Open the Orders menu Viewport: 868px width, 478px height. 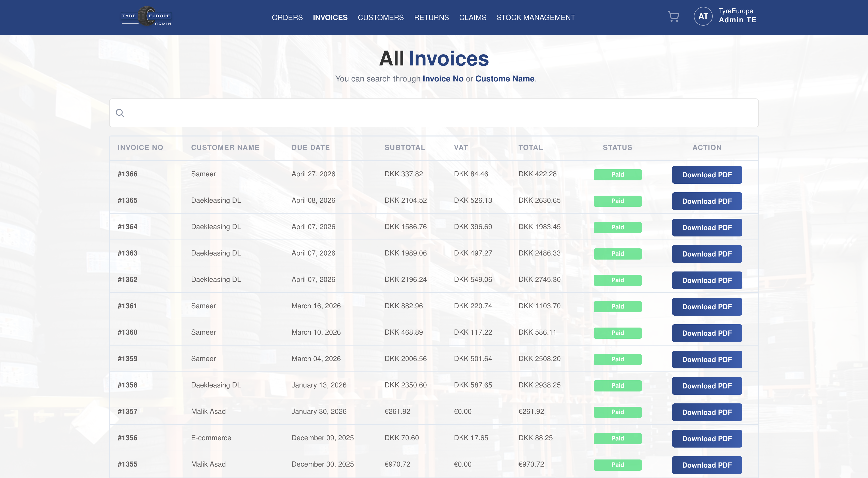coord(287,18)
